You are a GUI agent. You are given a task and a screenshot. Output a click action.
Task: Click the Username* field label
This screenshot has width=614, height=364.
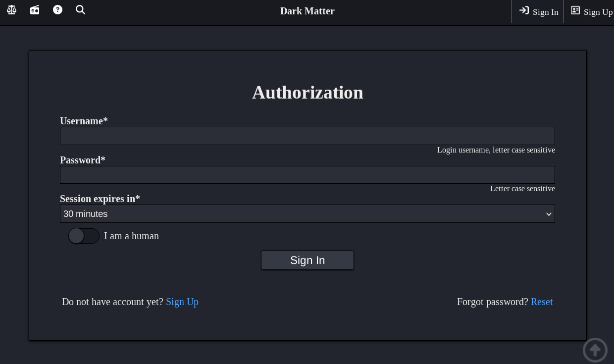click(x=84, y=121)
